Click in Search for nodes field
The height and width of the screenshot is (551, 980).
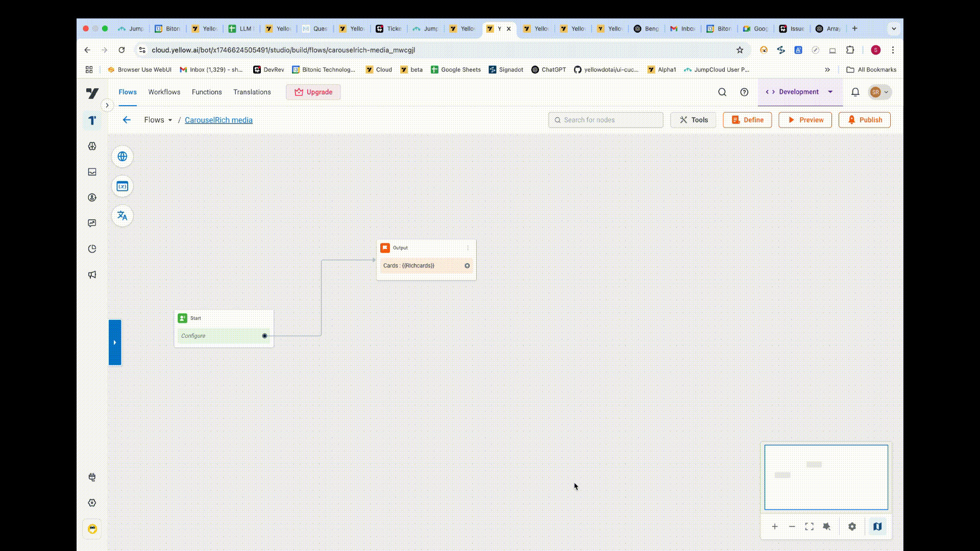(x=606, y=120)
